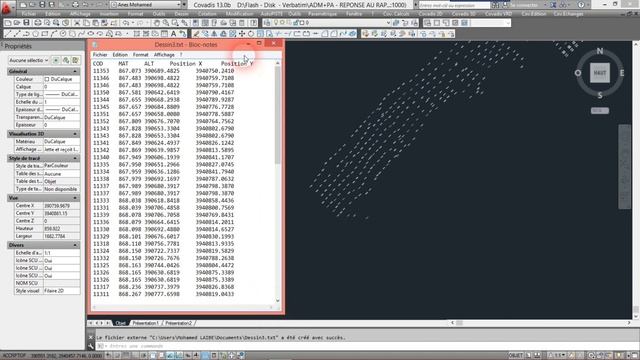Click the wrench icon beside command line
This screenshot has height=360, width=640.
coord(91,346)
